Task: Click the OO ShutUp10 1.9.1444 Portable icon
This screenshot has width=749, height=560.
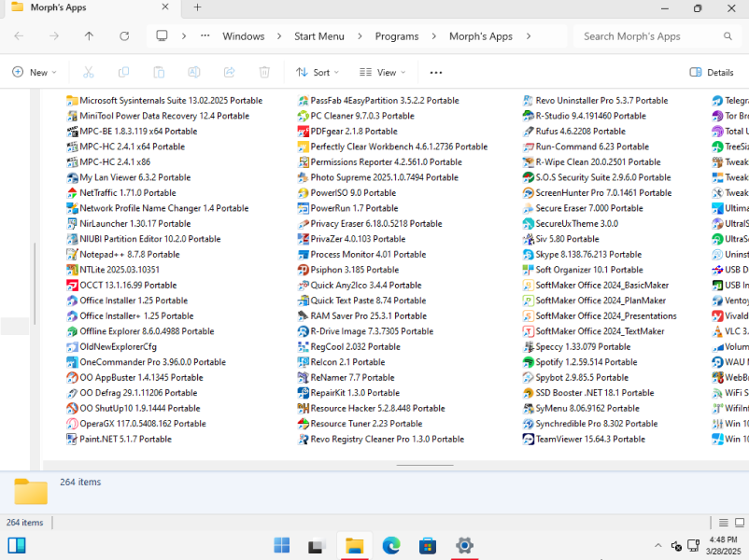Action: pyautogui.click(x=72, y=409)
